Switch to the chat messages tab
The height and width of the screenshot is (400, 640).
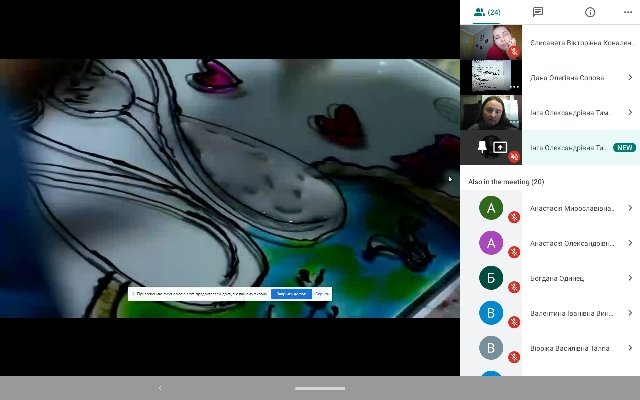[538, 12]
